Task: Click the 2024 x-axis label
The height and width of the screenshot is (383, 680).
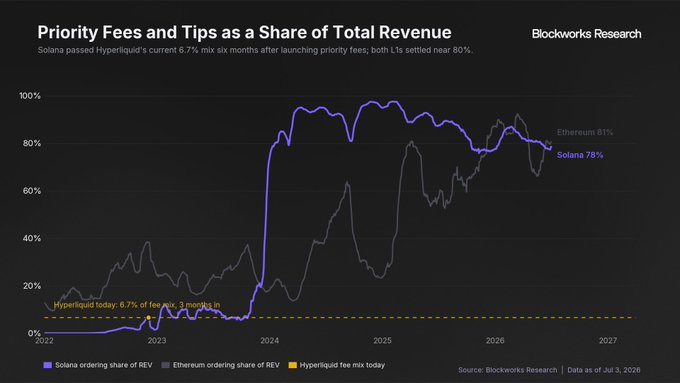Action: (269, 341)
